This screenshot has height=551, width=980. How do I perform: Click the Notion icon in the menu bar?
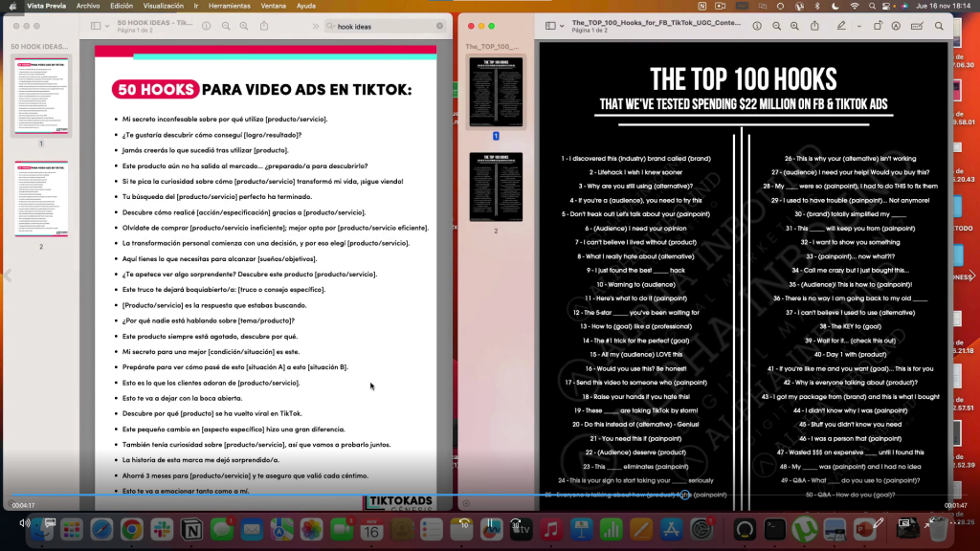pyautogui.click(x=702, y=7)
